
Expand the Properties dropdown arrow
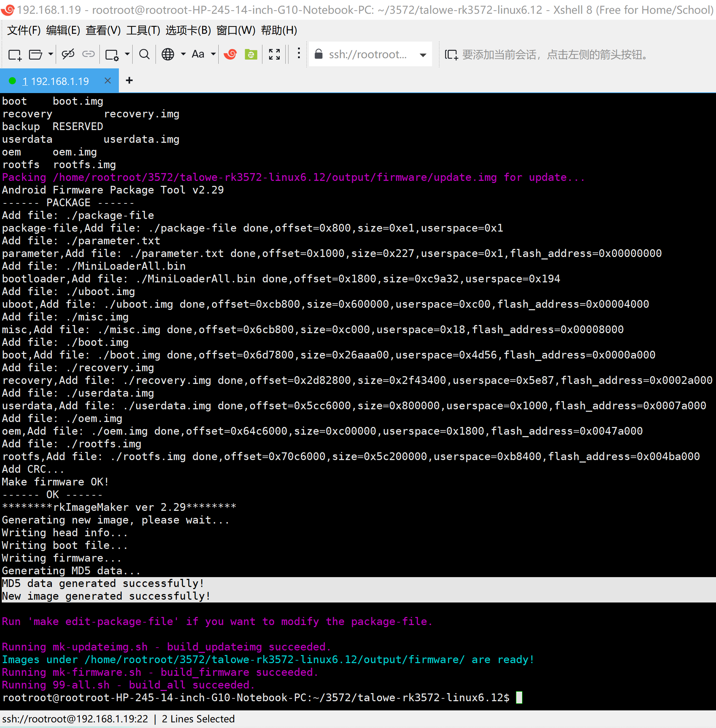127,55
